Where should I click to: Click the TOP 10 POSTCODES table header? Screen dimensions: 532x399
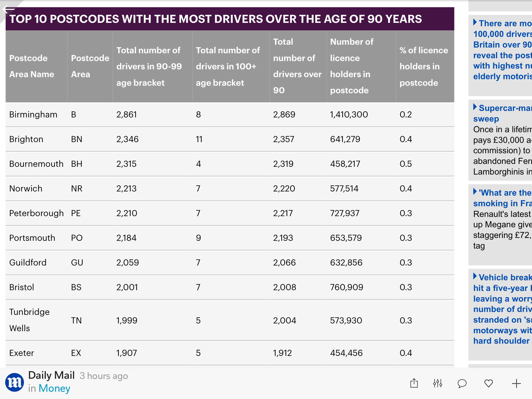pos(216,19)
